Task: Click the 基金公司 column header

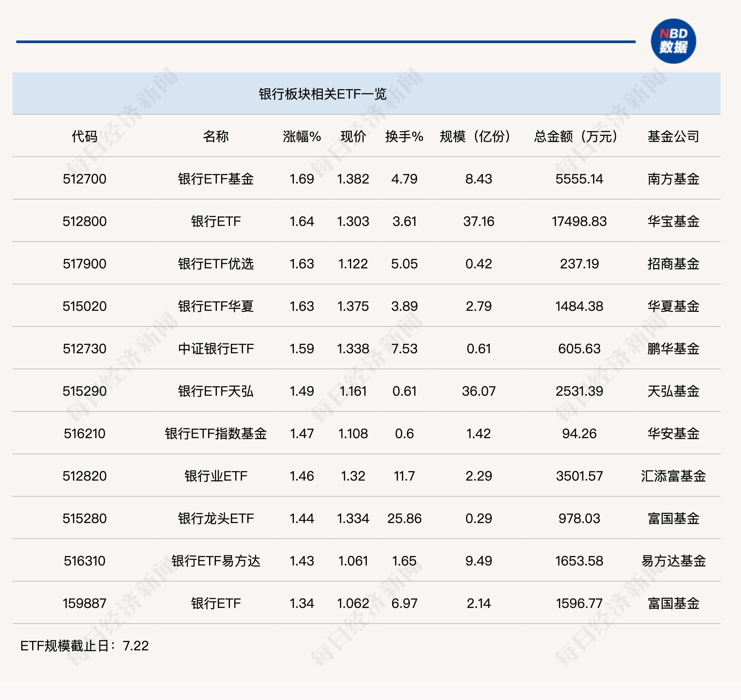Action: [673, 136]
